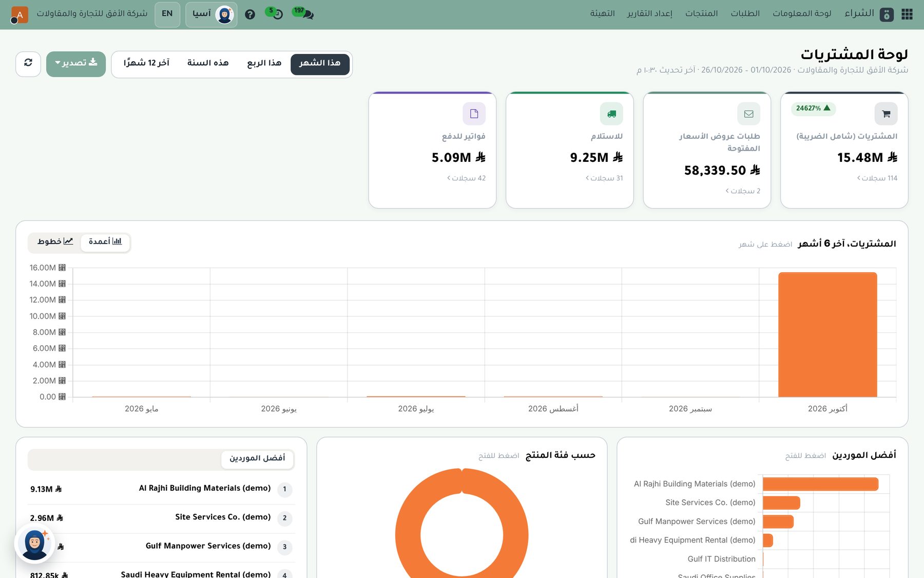
Task: Click the help question mark icon
Action: [x=250, y=14]
